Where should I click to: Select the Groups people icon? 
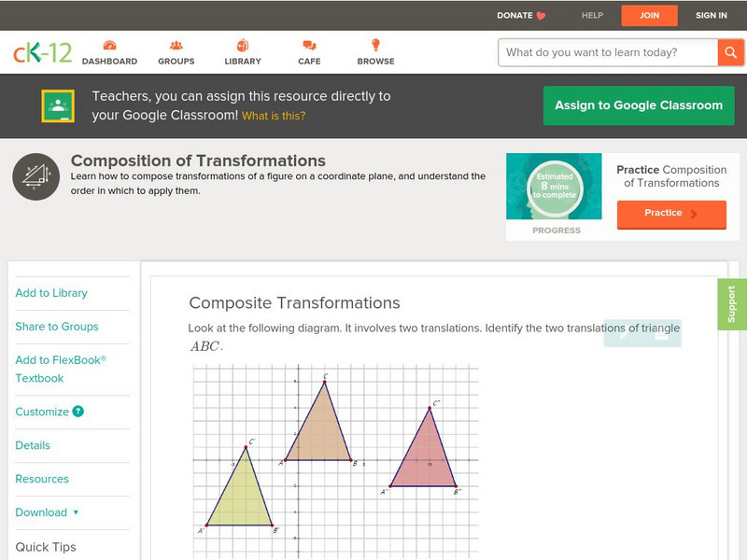click(176, 44)
